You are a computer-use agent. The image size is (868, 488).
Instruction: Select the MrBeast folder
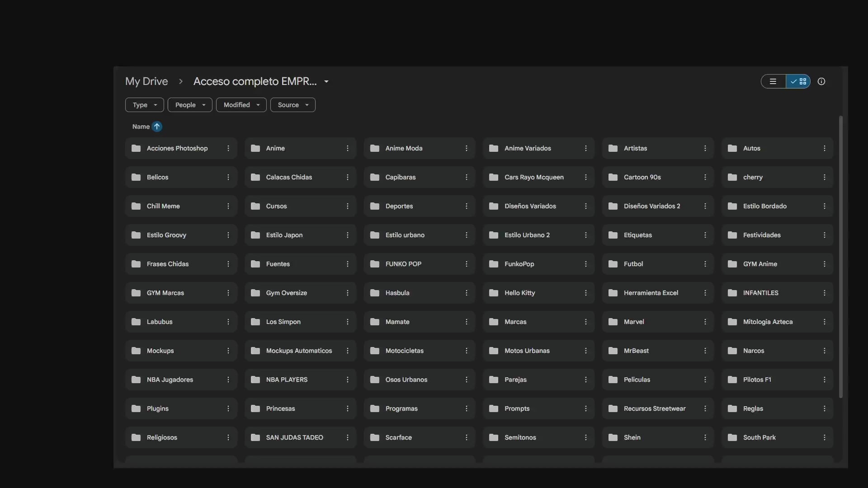click(658, 351)
